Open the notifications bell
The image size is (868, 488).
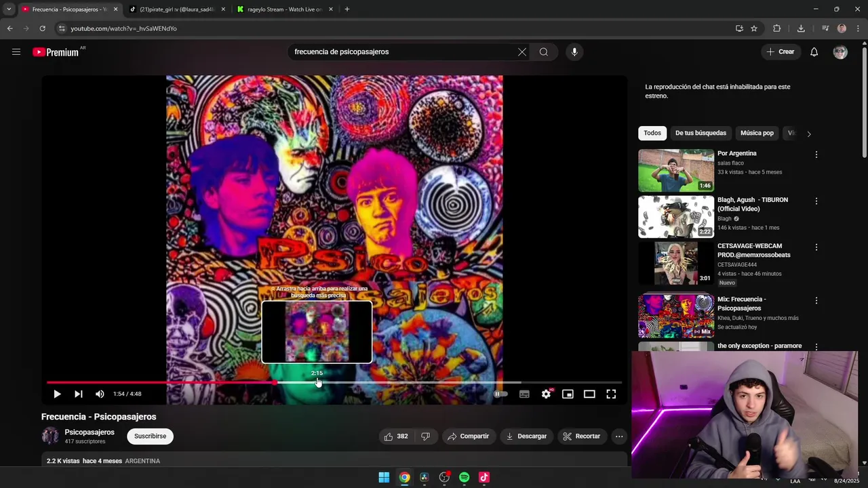coord(814,52)
